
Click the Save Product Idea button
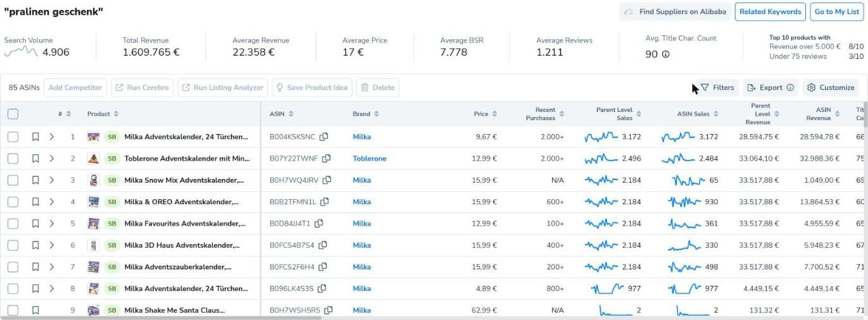311,88
